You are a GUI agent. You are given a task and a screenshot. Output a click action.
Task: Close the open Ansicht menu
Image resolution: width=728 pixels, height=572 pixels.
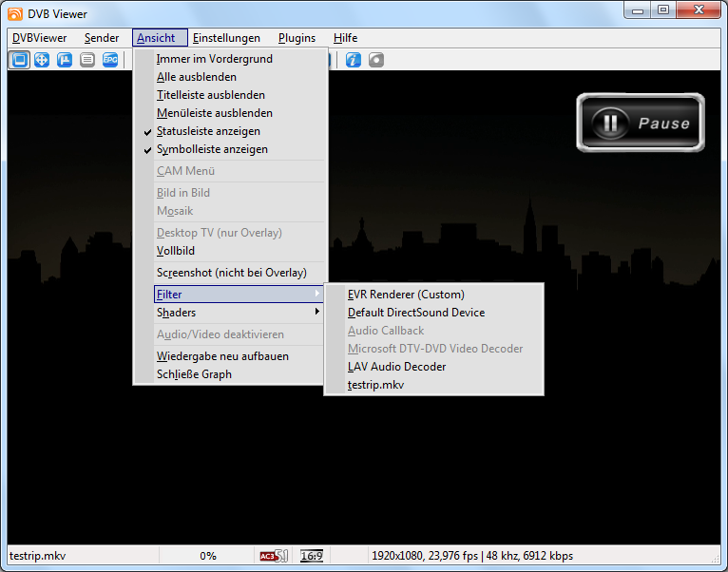point(160,38)
